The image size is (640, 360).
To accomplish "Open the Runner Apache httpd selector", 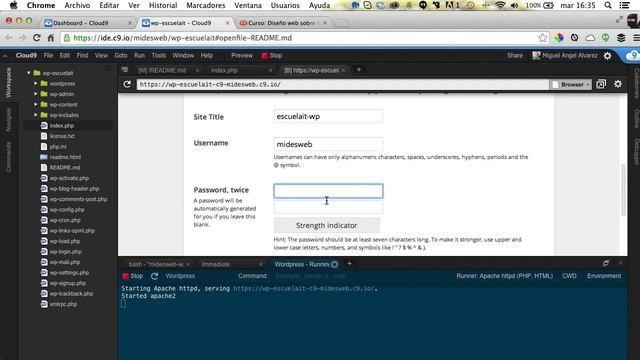I will tap(504, 276).
